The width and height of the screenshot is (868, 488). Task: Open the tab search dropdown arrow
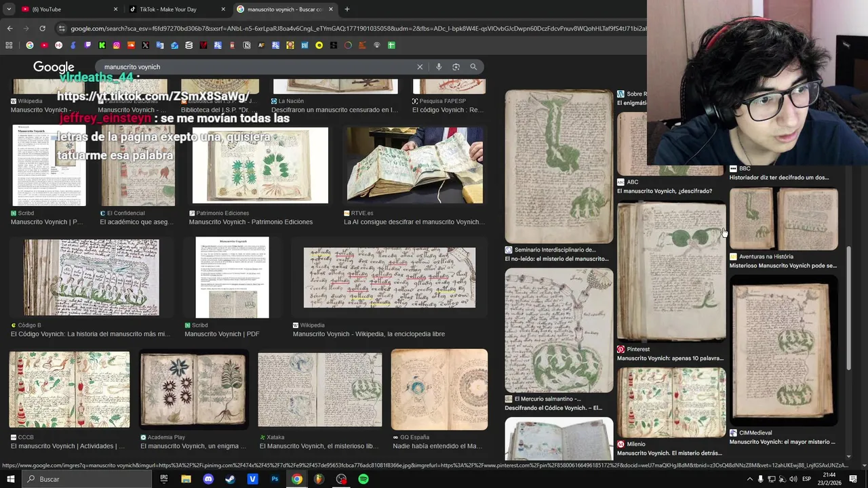(9, 9)
